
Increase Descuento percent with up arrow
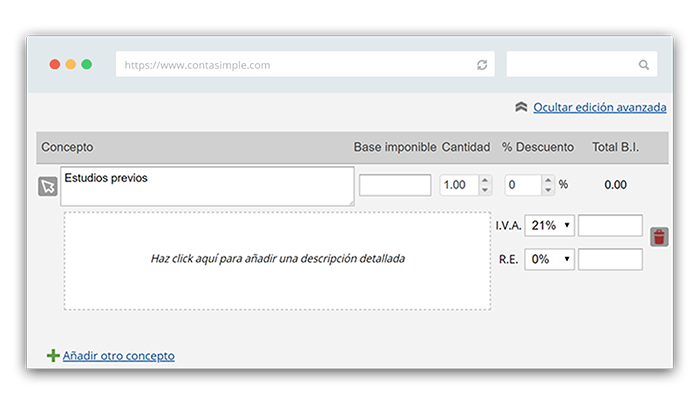coord(548,180)
